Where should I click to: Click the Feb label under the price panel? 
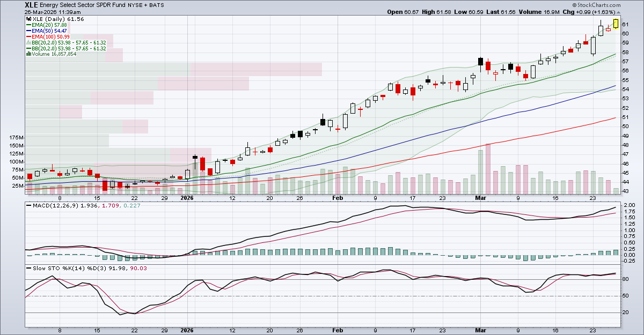tap(338, 198)
